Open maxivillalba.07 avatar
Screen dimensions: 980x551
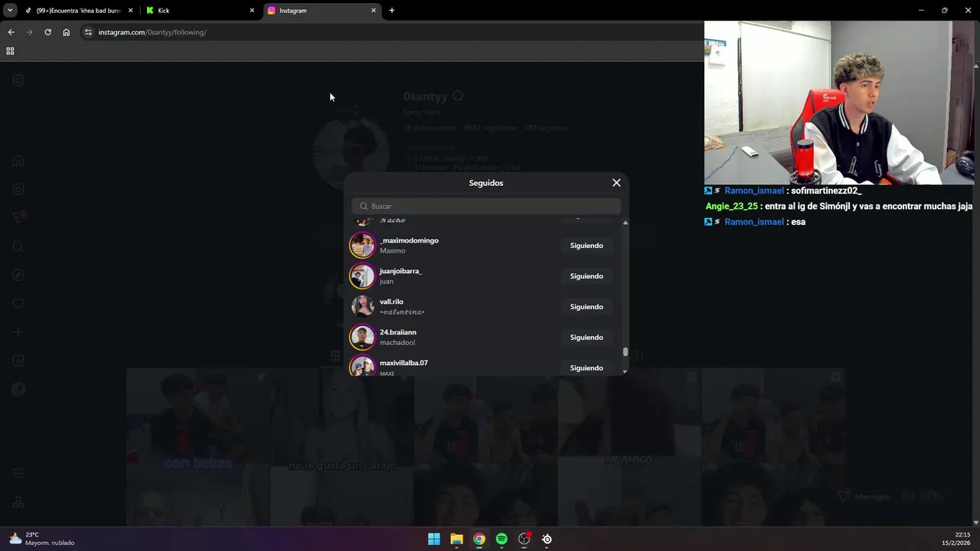click(x=362, y=366)
